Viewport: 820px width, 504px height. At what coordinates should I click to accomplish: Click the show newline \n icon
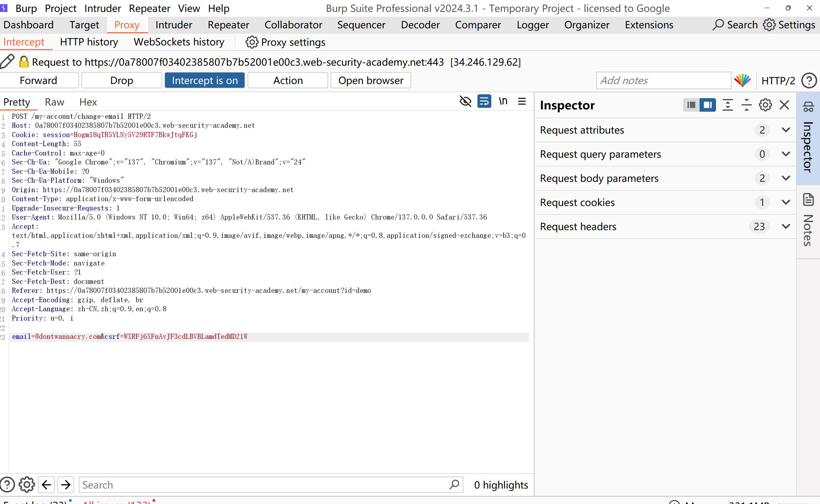click(503, 101)
